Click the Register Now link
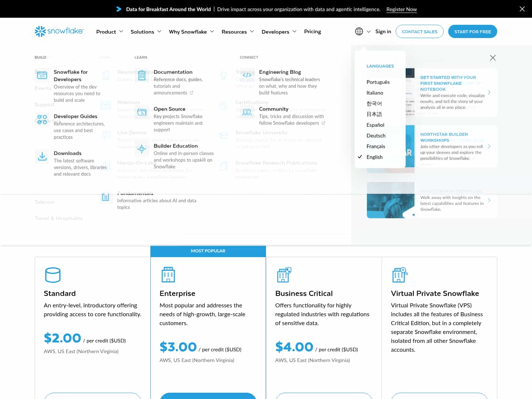 coord(401,9)
